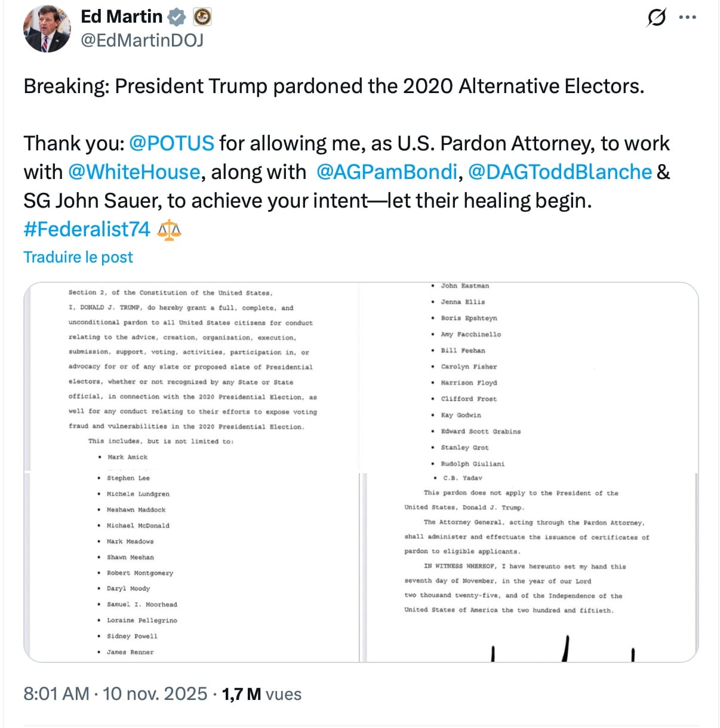
Task: Click the 8:01 AM · 10 nov. 2025 timestamp
Action: coord(115,694)
